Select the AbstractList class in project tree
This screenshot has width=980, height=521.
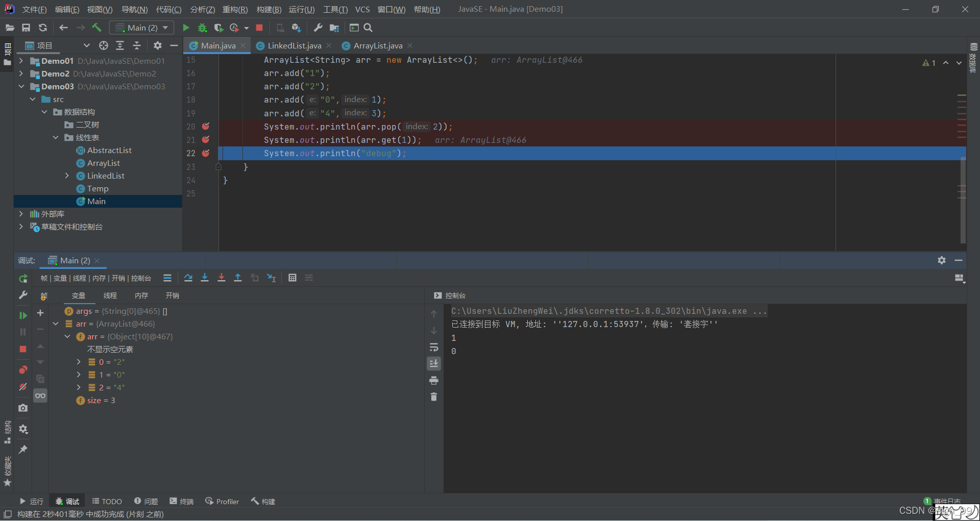click(109, 150)
